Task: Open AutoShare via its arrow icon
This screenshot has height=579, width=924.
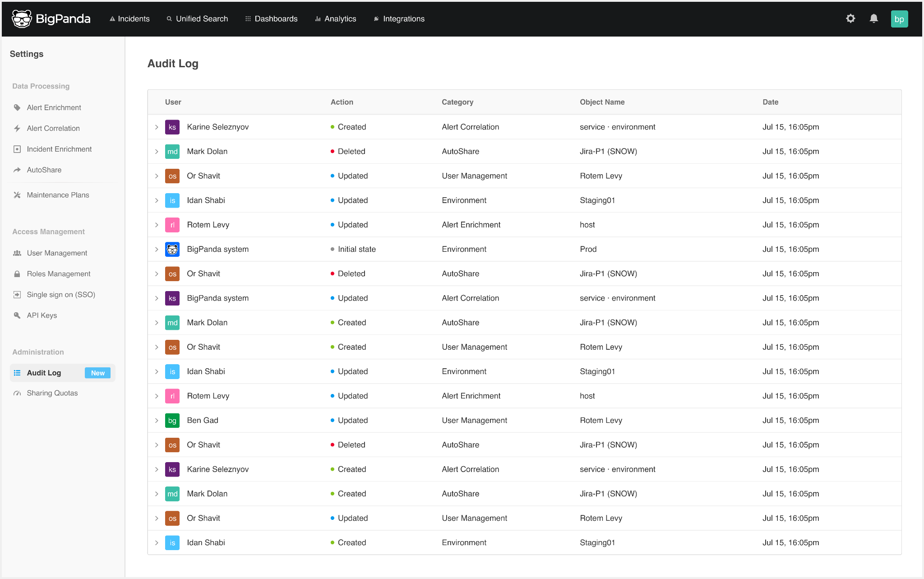Action: [x=17, y=170]
